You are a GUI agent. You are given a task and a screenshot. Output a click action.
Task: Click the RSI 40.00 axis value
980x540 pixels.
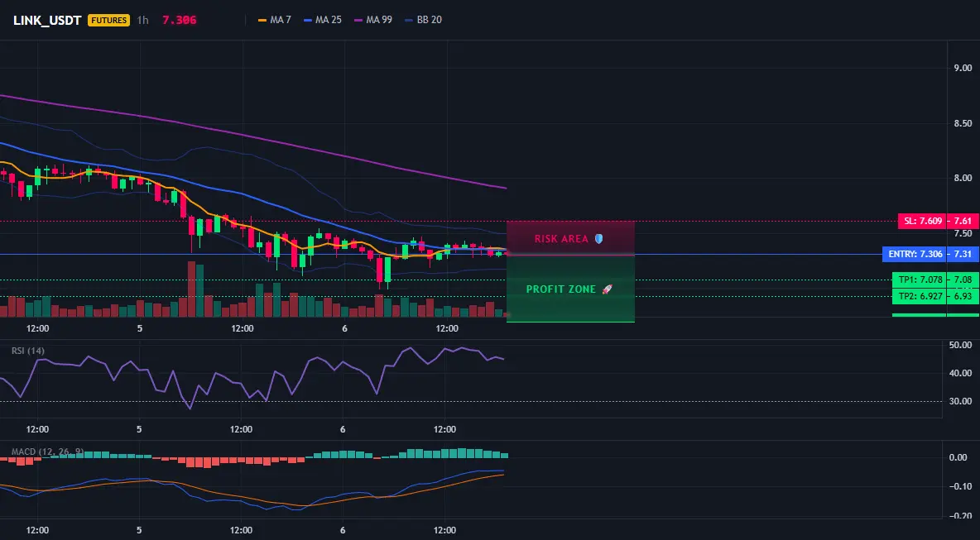(x=960, y=373)
